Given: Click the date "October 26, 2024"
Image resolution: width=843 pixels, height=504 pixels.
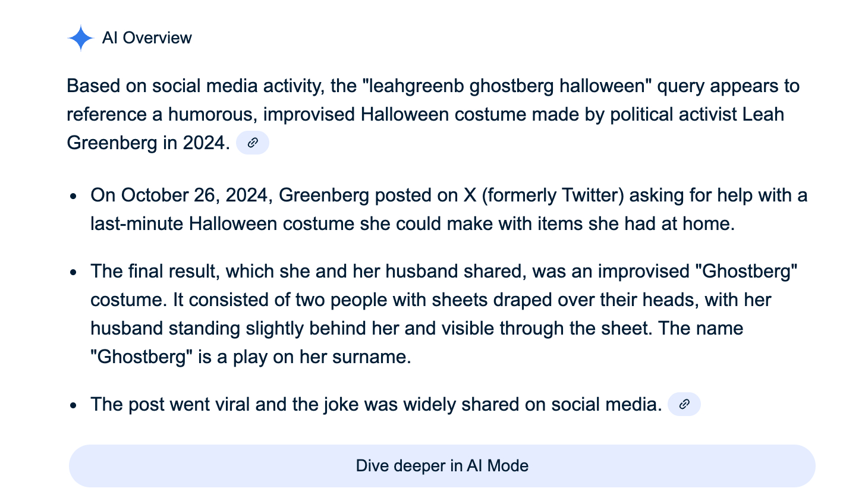Looking at the screenshot, I should [x=196, y=195].
